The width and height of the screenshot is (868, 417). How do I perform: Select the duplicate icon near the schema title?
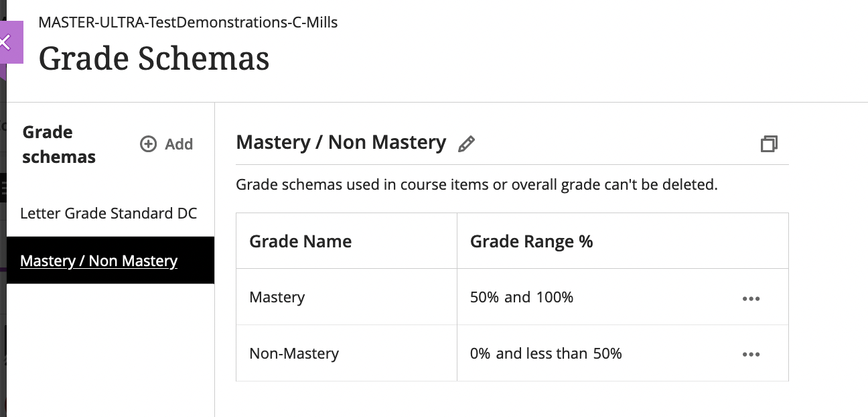click(769, 143)
